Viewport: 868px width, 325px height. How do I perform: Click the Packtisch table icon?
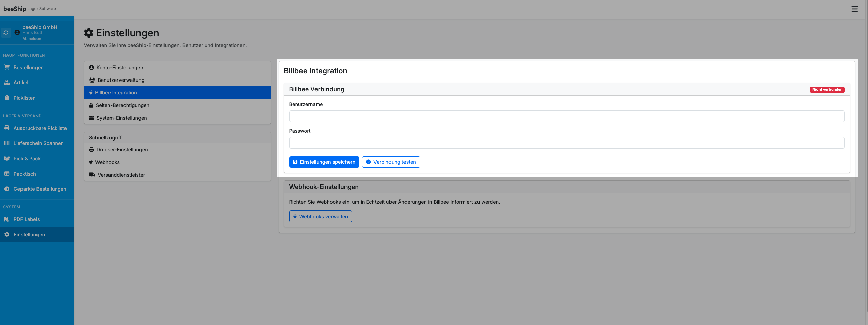[x=7, y=174]
